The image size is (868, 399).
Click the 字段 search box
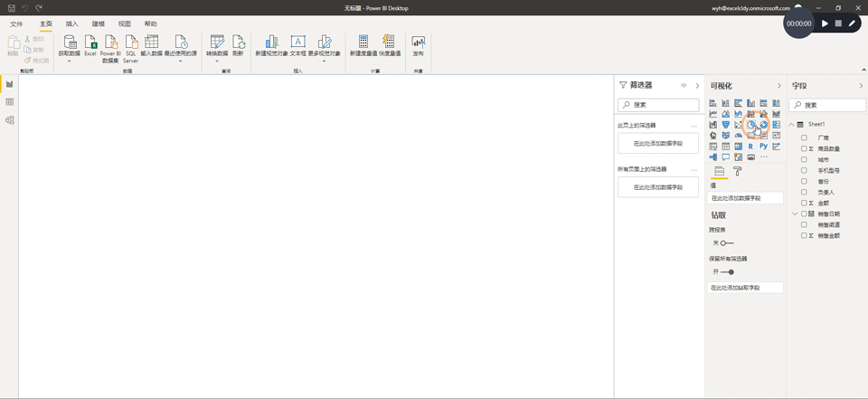[x=827, y=105]
